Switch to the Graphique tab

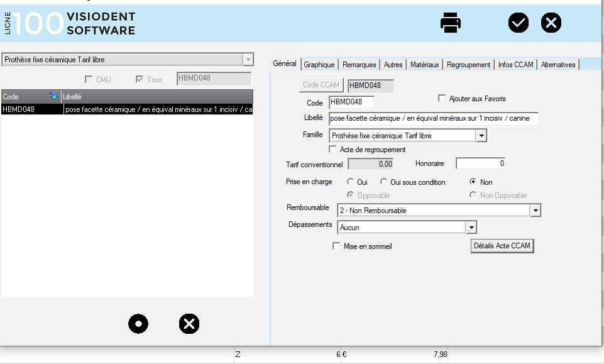pyautogui.click(x=319, y=65)
